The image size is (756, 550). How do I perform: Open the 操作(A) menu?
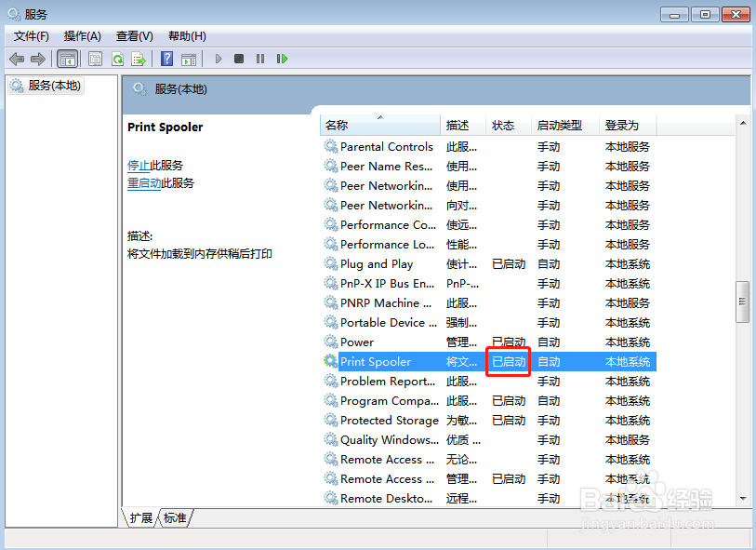pos(82,36)
